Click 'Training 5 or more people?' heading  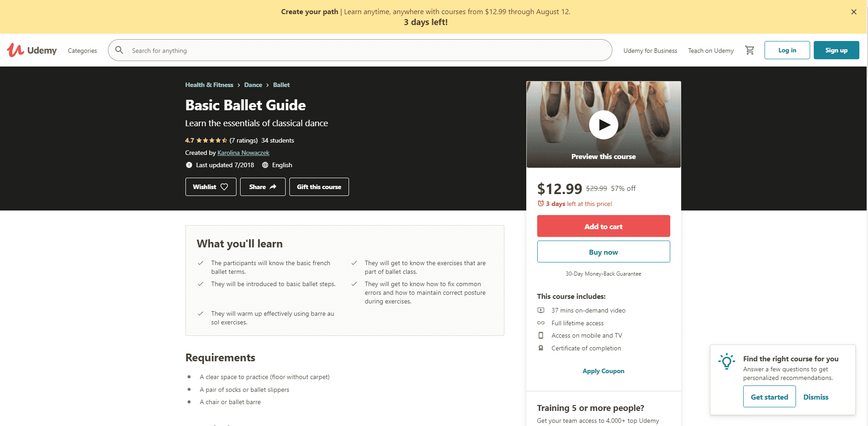click(x=591, y=408)
